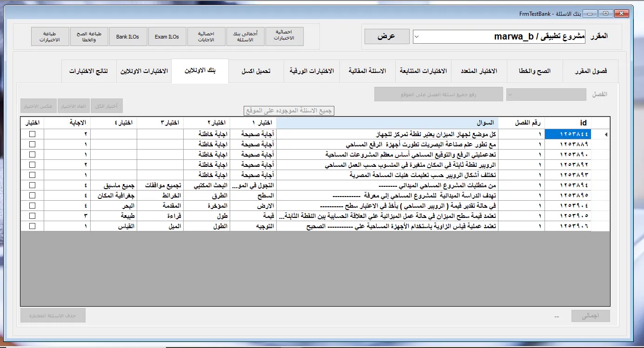Tick the checkbox in row ١٢٥٣٩٠٥
This screenshot has width=644, height=348.
32,216
